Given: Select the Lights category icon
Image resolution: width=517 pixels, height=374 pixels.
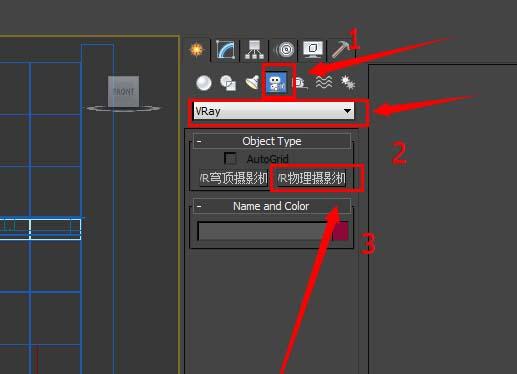Looking at the screenshot, I should point(252,83).
